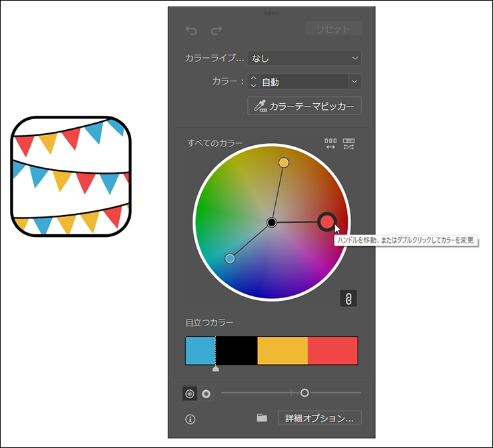
Task: Click the folder icon to save colors
Action: [x=262, y=418]
